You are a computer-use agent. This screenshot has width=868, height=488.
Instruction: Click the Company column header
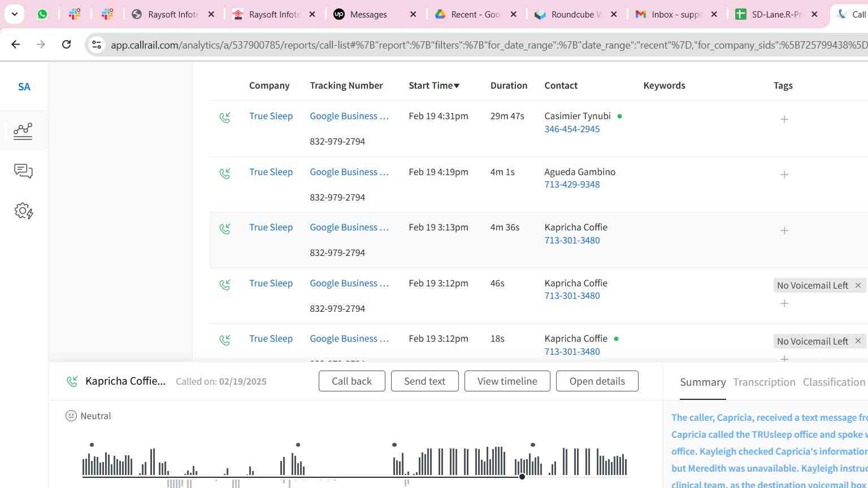269,85
